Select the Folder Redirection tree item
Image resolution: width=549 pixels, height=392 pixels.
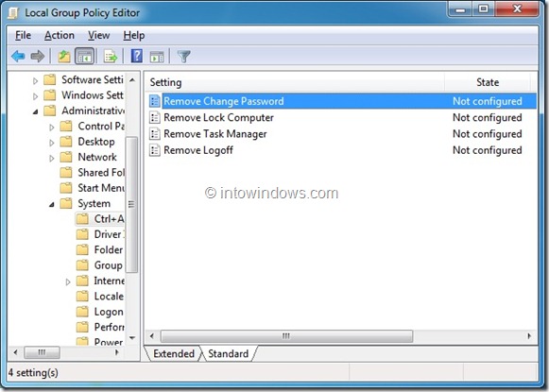pos(109,249)
